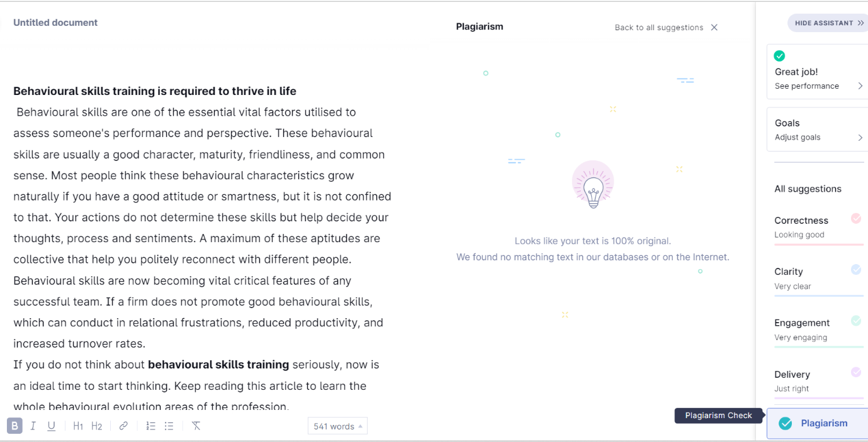This screenshot has width=868, height=442.
Task: Expand See performance details
Action: tap(817, 86)
